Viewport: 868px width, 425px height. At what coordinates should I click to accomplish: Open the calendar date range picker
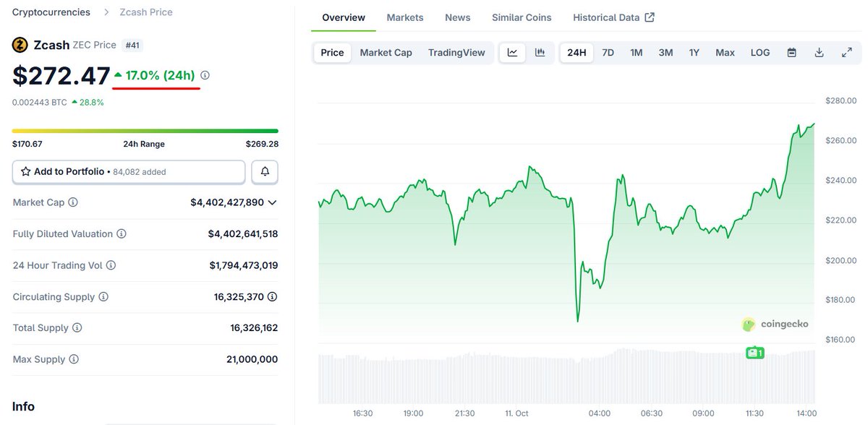(792, 53)
